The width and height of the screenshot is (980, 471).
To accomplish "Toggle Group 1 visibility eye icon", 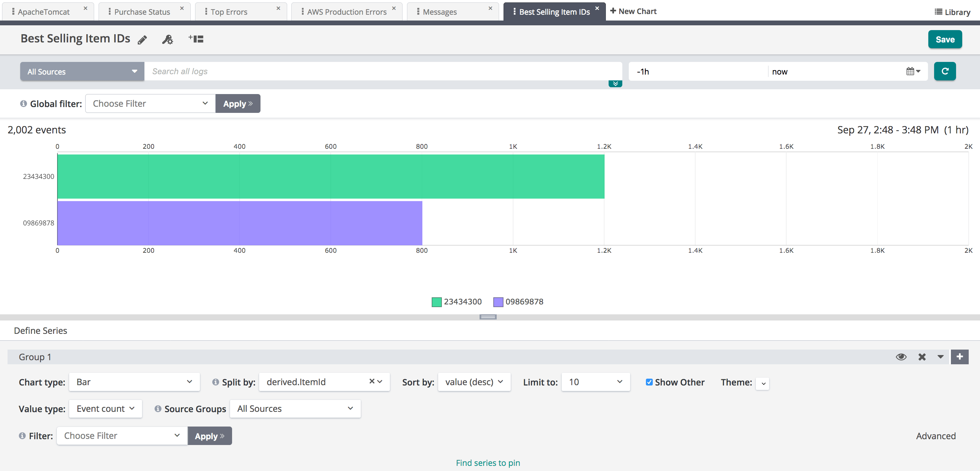I will pyautogui.click(x=901, y=357).
